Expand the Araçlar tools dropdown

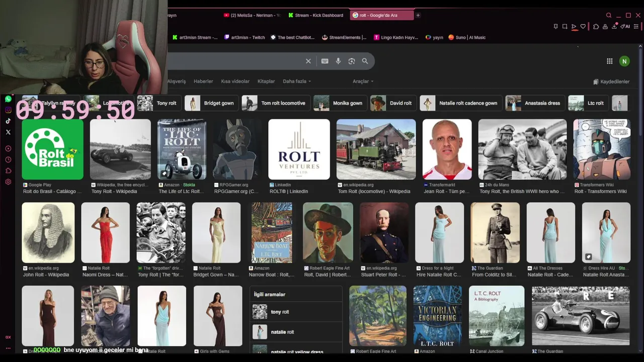[x=363, y=81]
